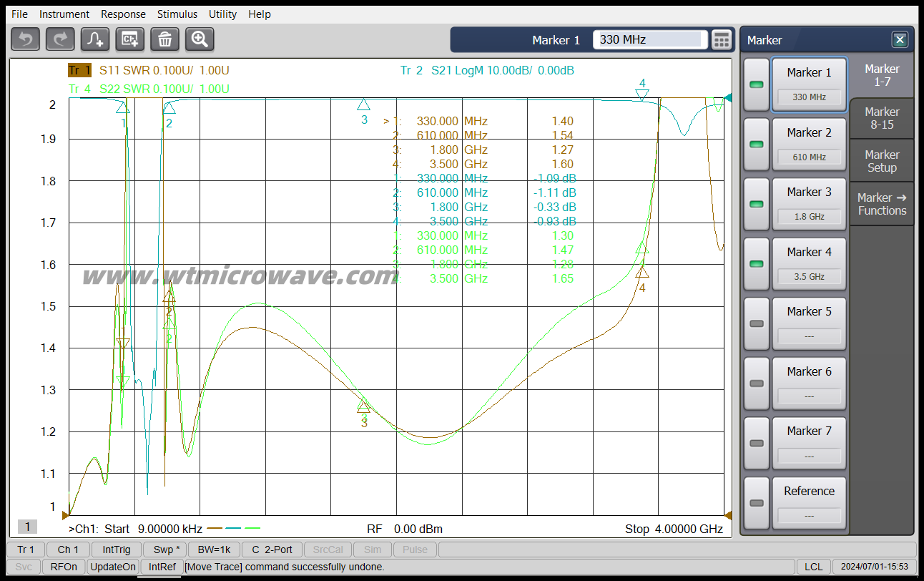The width and height of the screenshot is (924, 581).
Task: Click the Undo toolbar icon
Action: 25,39
